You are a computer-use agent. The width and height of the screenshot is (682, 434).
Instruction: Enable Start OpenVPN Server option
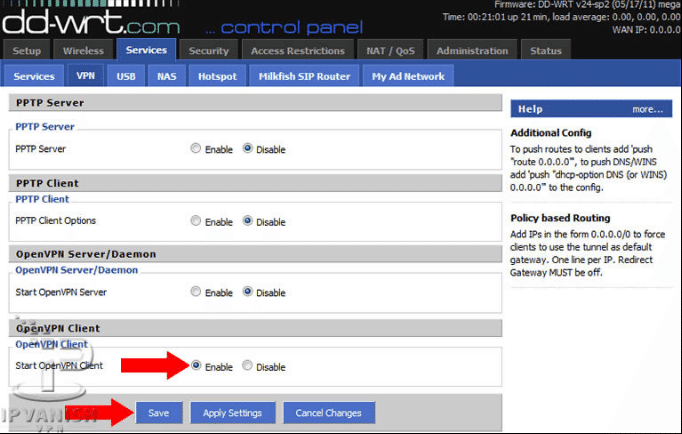click(x=196, y=293)
